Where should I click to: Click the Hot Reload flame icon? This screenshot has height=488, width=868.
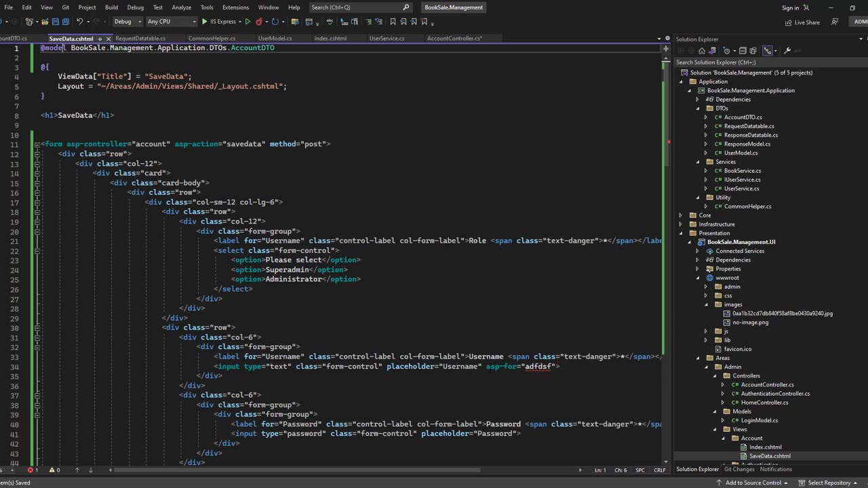(259, 22)
